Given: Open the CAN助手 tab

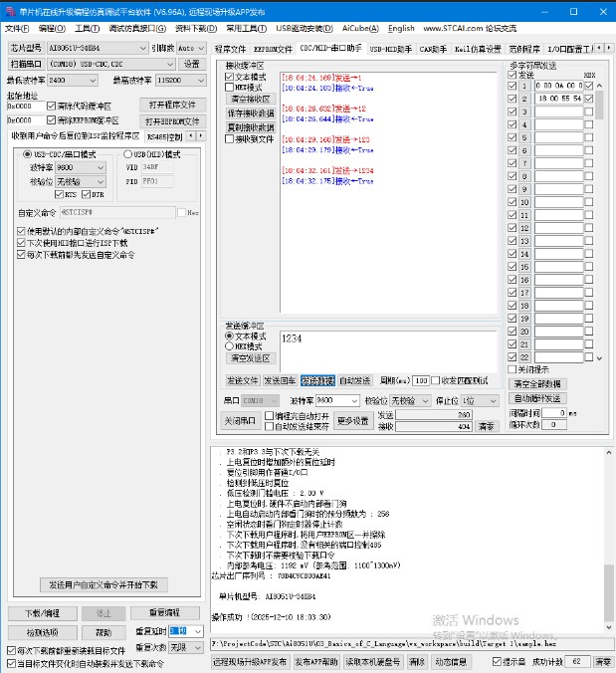Looking at the screenshot, I should [433, 49].
